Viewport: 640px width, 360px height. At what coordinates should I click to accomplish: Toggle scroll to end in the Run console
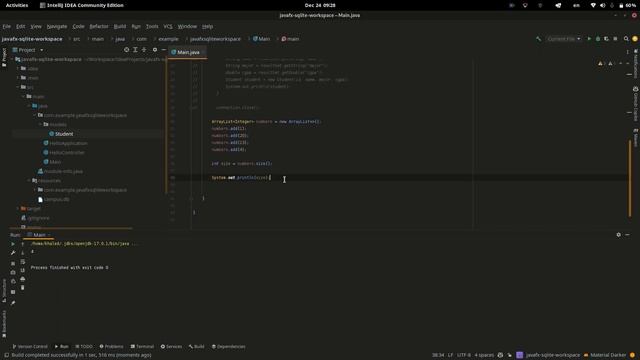click(x=22, y=270)
